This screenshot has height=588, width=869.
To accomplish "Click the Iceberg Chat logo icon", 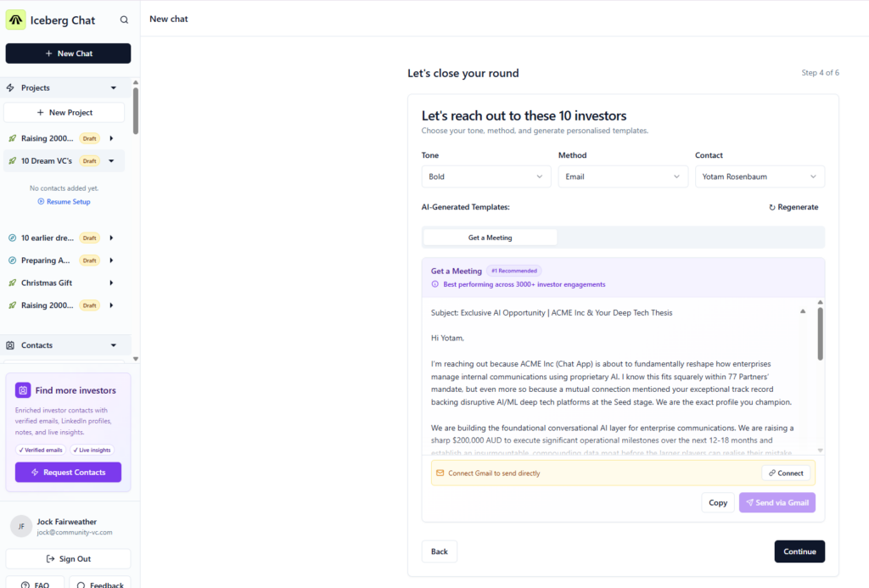I will click(16, 20).
